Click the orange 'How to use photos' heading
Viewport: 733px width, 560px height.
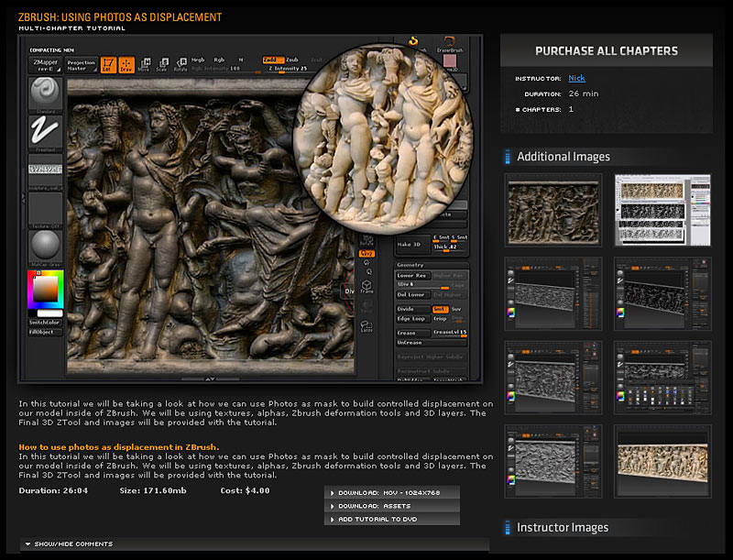[119, 447]
